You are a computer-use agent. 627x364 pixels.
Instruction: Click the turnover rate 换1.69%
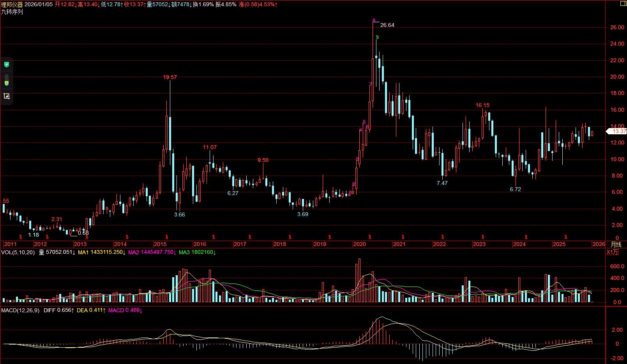coord(203,4)
